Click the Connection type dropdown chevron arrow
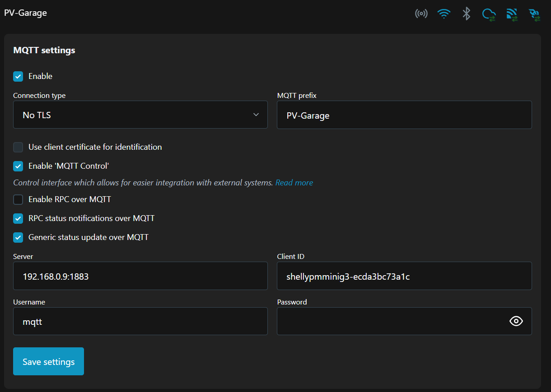This screenshot has height=392, width=551. [256, 115]
